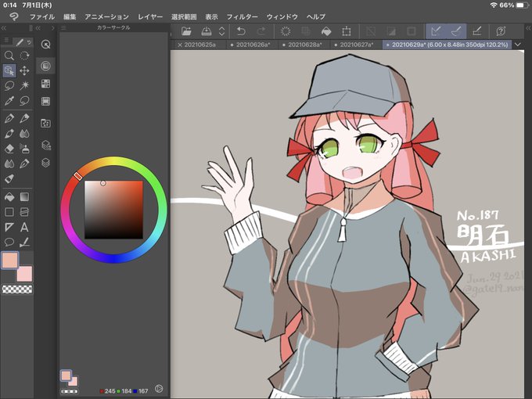
Task: Open the フィルター menu
Action: coord(242,16)
